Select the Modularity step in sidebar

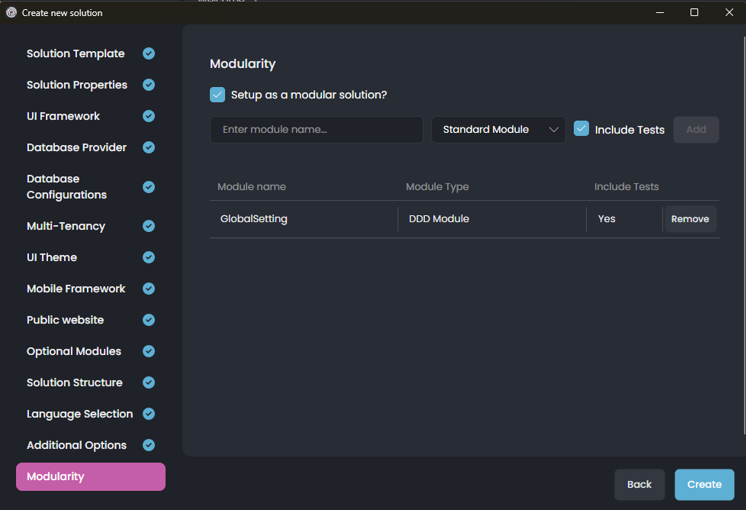pos(90,477)
